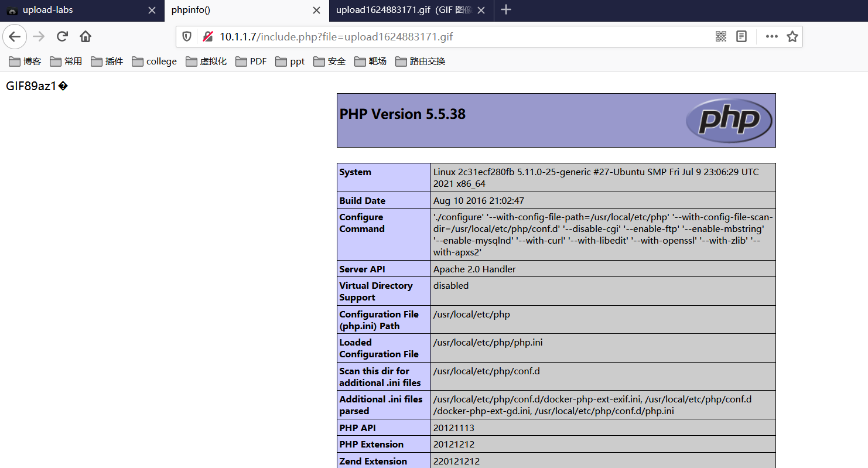Open the 常用 bookmark folder
Viewport: 868px width, 468px height.
(x=66, y=62)
